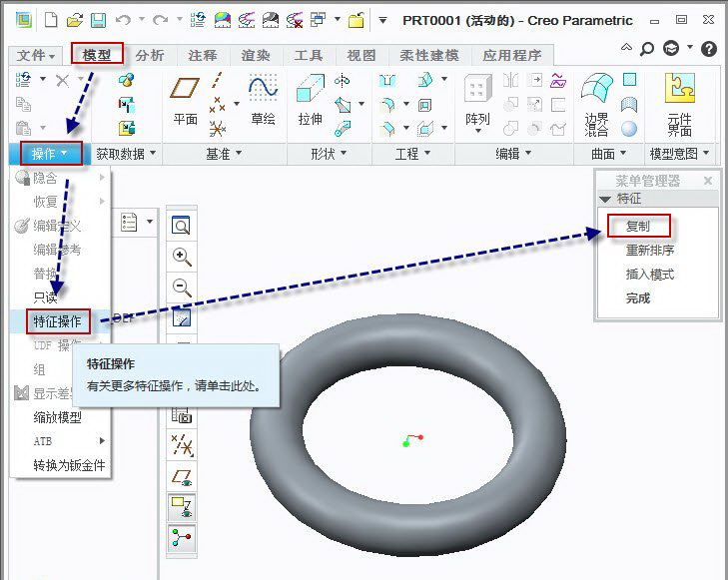This screenshot has height=580, width=728.
Task: Click the Repaint icon in view toolbar
Action: point(182,318)
